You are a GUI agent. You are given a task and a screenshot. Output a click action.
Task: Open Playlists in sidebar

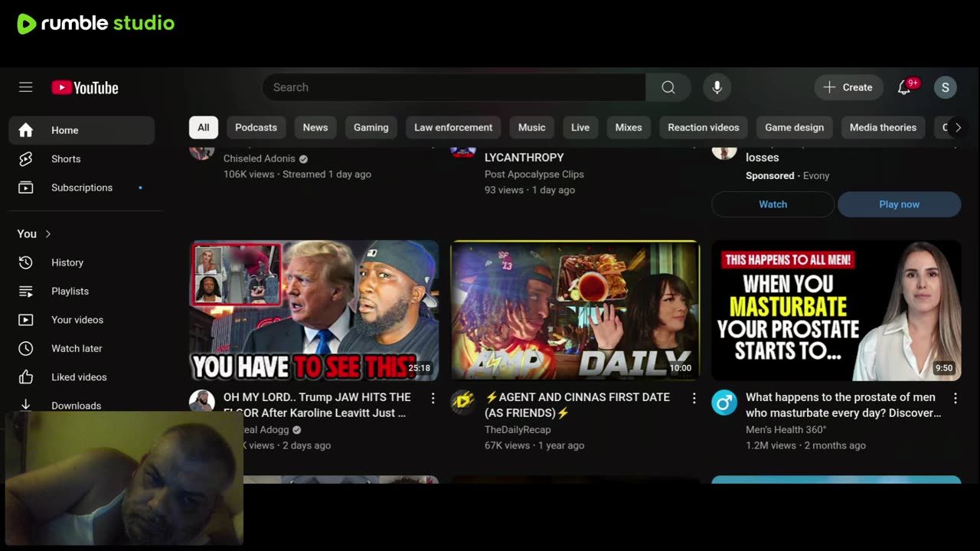(x=82, y=291)
